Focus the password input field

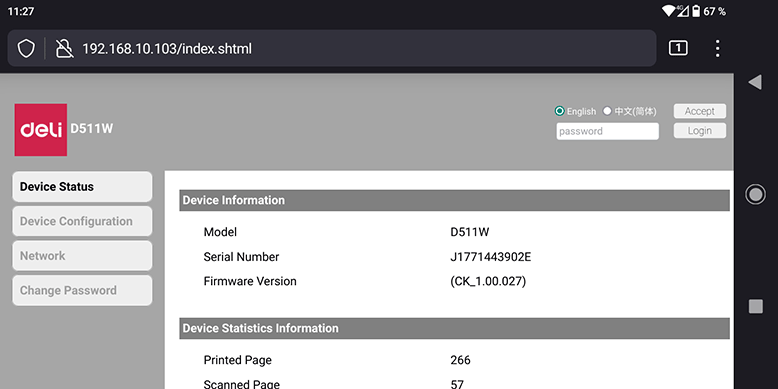point(608,131)
